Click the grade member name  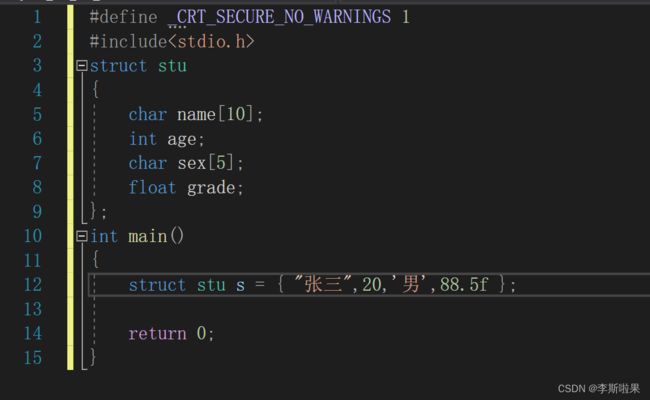coord(211,188)
